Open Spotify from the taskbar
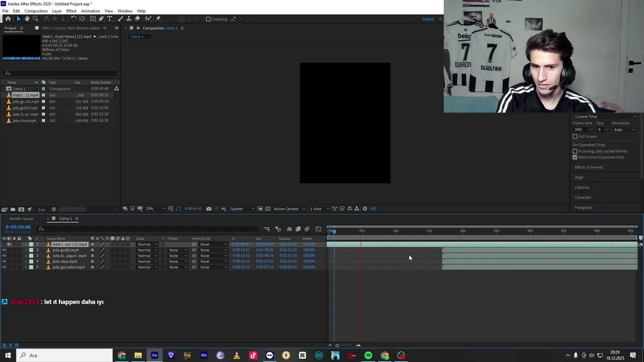 (x=368, y=355)
